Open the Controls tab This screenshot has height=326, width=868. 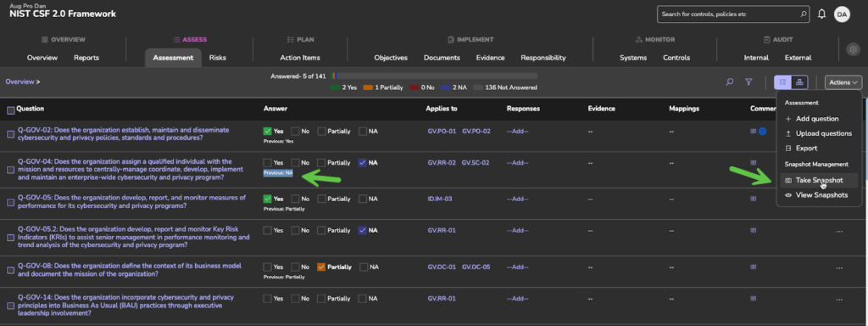coord(676,58)
